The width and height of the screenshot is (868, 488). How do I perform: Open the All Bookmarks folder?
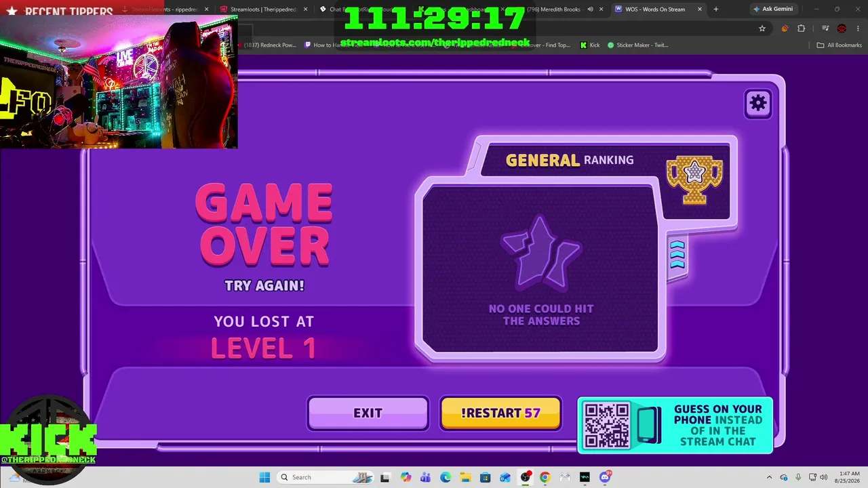click(839, 45)
